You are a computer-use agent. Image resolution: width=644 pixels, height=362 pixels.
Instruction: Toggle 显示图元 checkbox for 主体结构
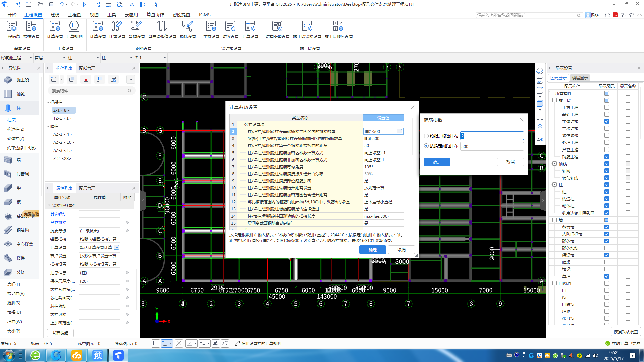point(606,121)
